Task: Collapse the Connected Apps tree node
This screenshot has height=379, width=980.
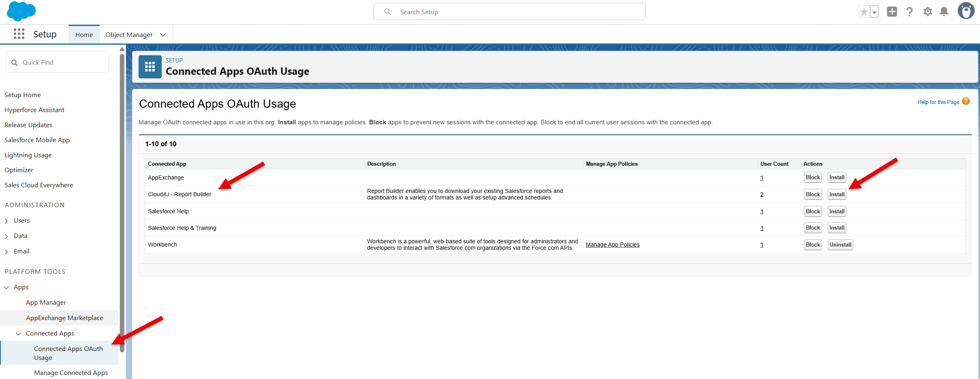Action: [19, 334]
